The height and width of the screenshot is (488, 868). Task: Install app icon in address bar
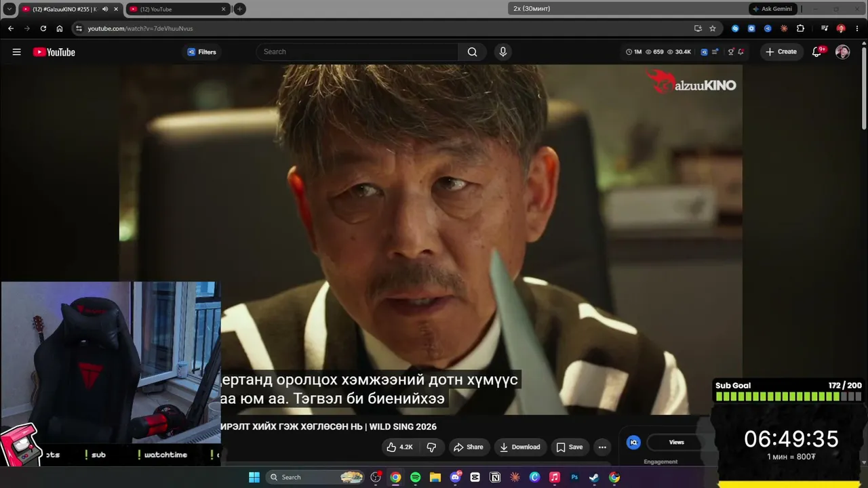[698, 28]
